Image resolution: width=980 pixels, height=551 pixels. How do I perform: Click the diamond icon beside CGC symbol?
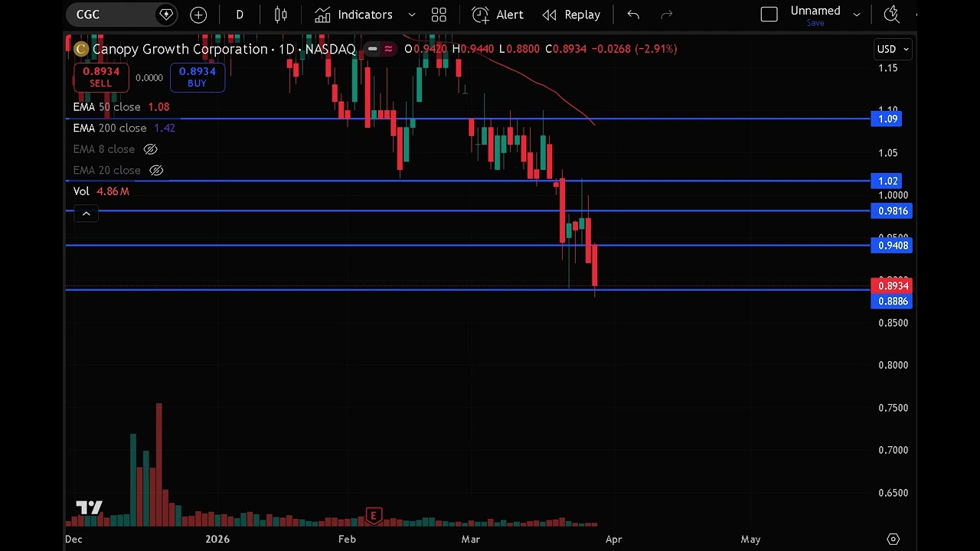point(166,15)
